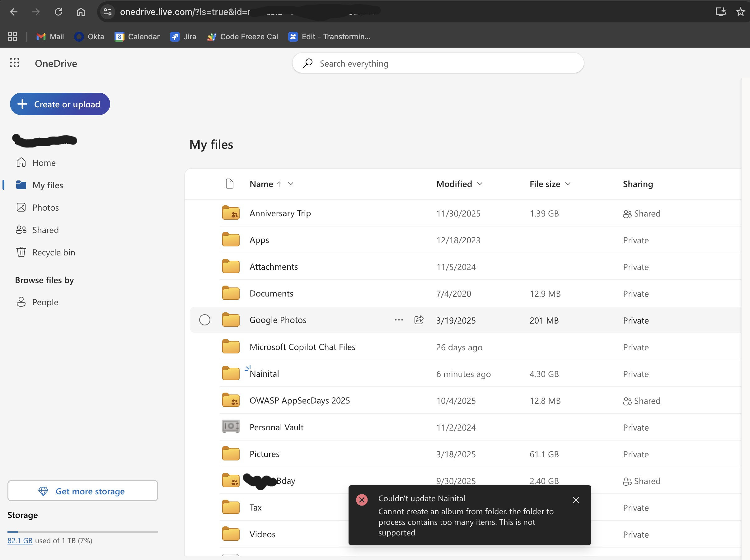Bookmark this page with the star icon
The image size is (750, 560).
740,12
